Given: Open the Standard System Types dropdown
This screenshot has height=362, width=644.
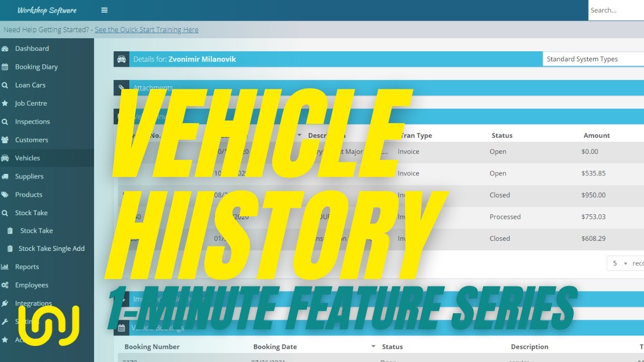Looking at the screenshot, I should click(593, 59).
